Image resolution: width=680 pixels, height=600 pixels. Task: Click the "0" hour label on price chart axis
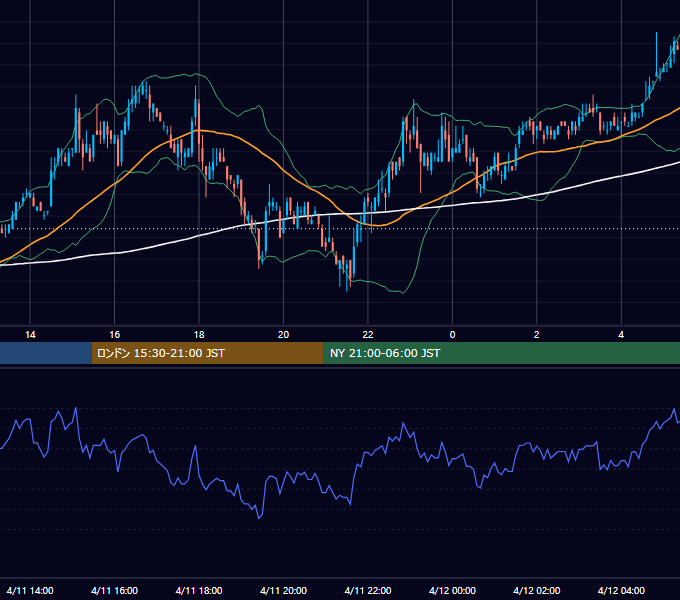(x=452, y=335)
